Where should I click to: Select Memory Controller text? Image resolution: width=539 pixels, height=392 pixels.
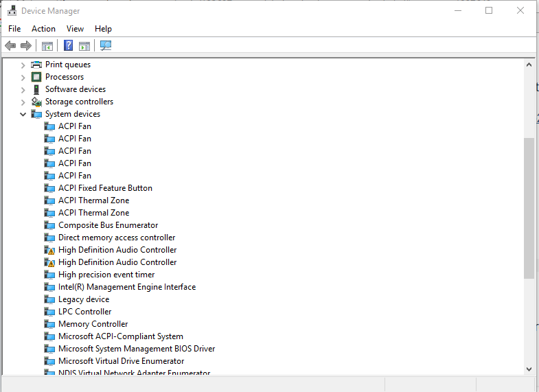[x=93, y=324]
